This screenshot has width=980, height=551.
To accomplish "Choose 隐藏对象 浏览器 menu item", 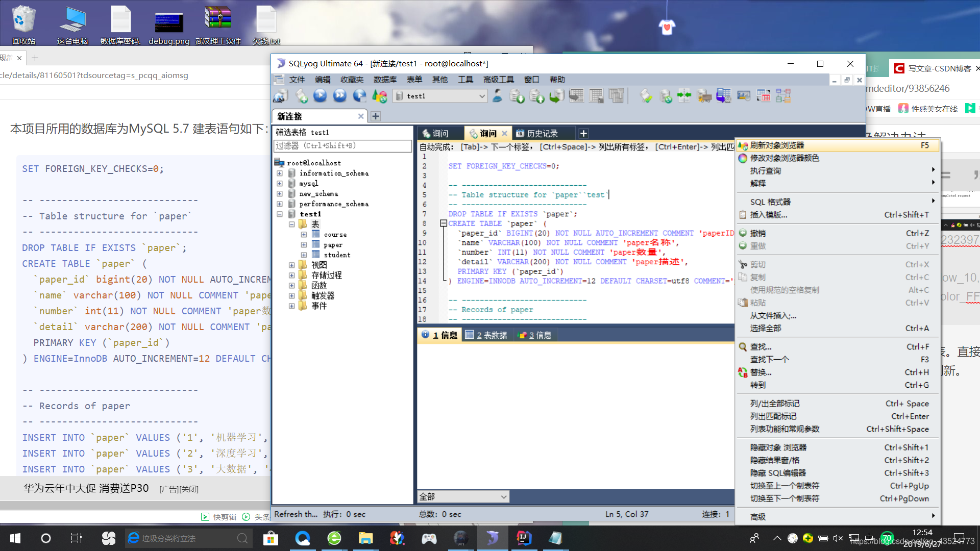I will coord(838,447).
